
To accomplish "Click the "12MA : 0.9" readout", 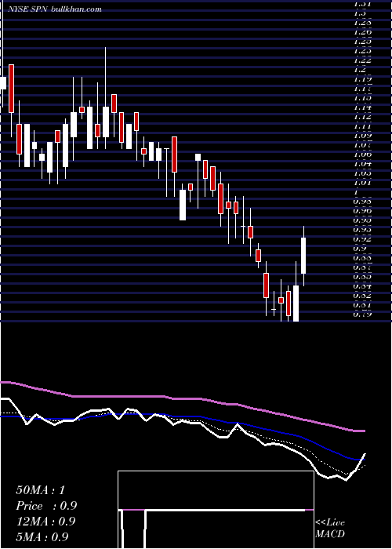I will pyautogui.click(x=45, y=522).
